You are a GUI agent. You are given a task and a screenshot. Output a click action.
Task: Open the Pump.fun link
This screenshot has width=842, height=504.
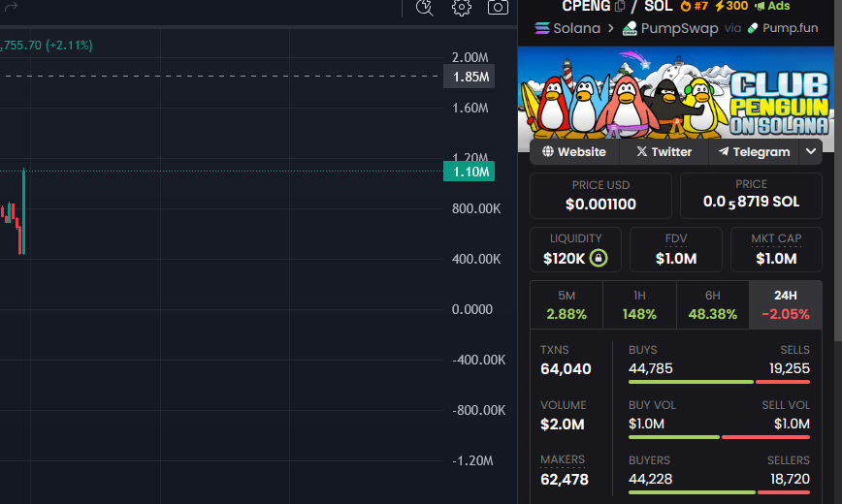(x=783, y=28)
